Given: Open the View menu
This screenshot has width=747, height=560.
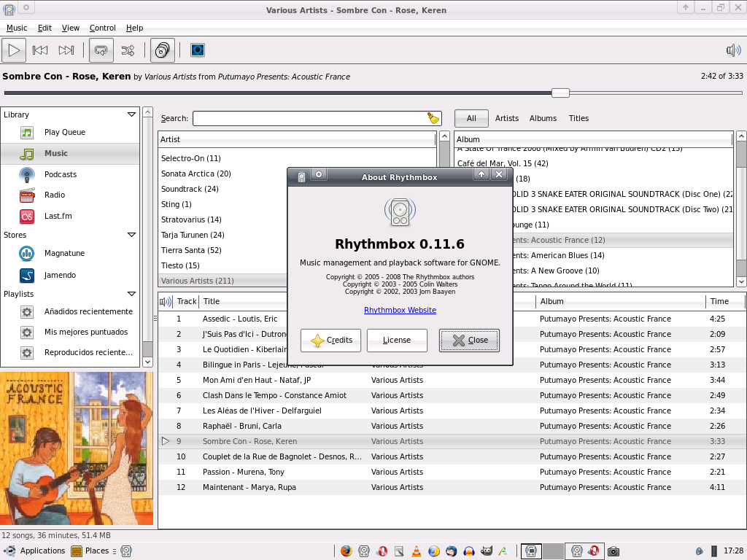Looking at the screenshot, I should pyautogui.click(x=71, y=28).
